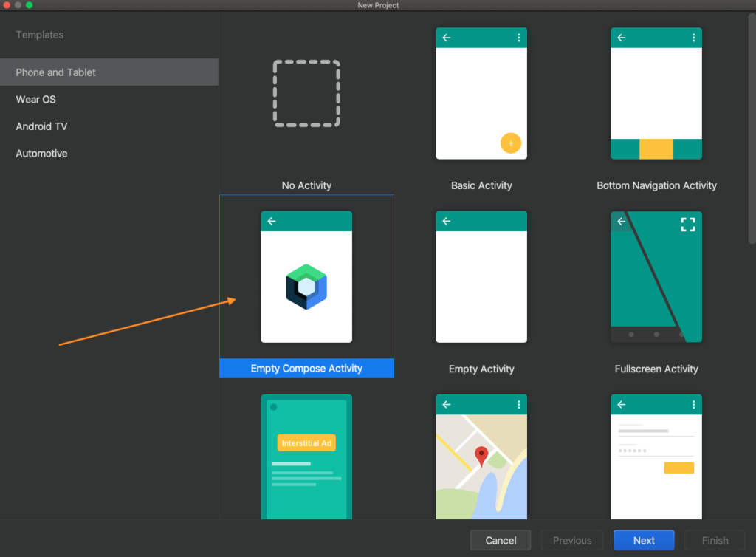Click the yellow tab in Bottom Navigation preview
This screenshot has height=557, width=756.
pos(656,149)
